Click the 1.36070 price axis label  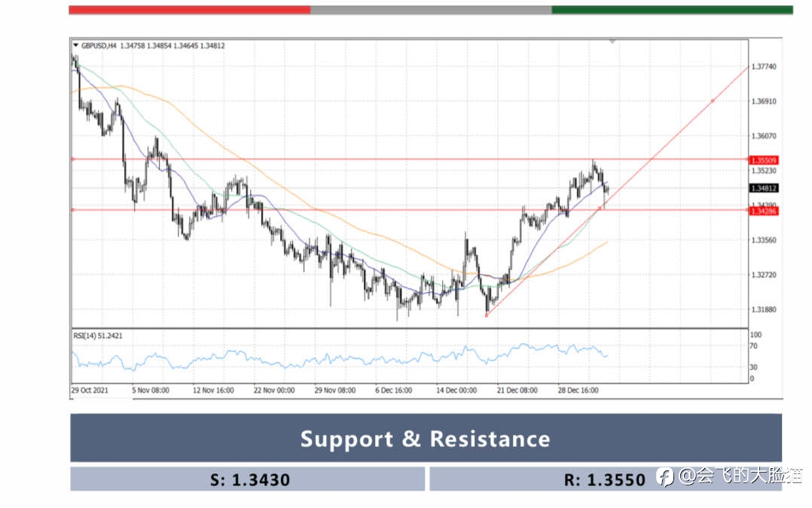764,136
